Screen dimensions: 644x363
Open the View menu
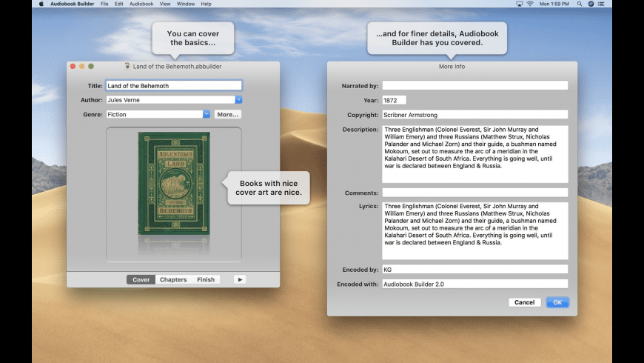(165, 4)
